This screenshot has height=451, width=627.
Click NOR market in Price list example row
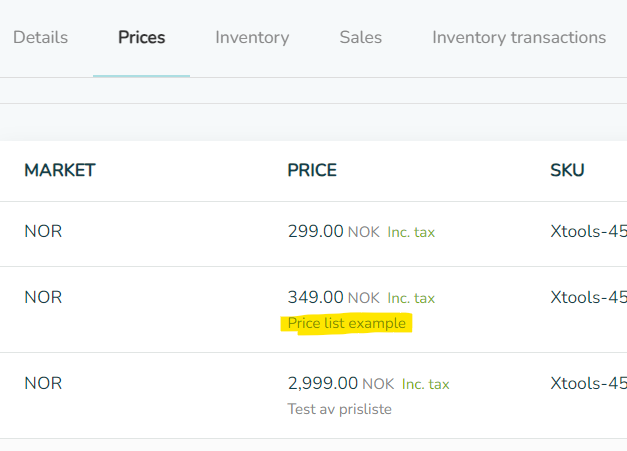click(x=43, y=297)
